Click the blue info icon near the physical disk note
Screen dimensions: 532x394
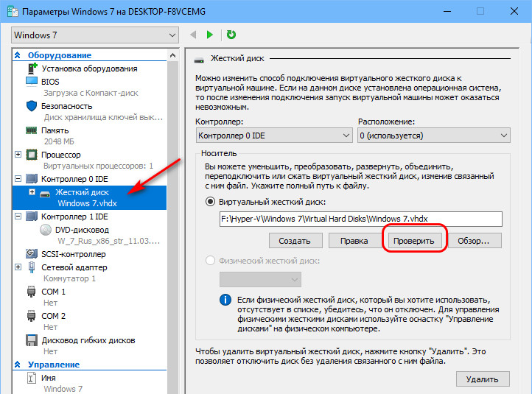click(225, 300)
